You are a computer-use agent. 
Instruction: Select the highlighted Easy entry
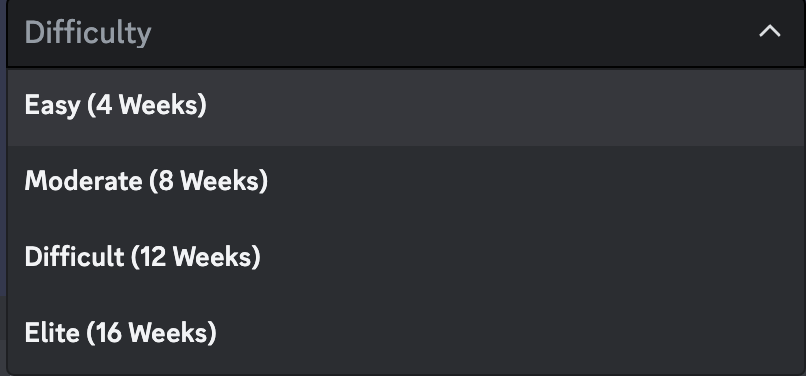[x=406, y=106]
